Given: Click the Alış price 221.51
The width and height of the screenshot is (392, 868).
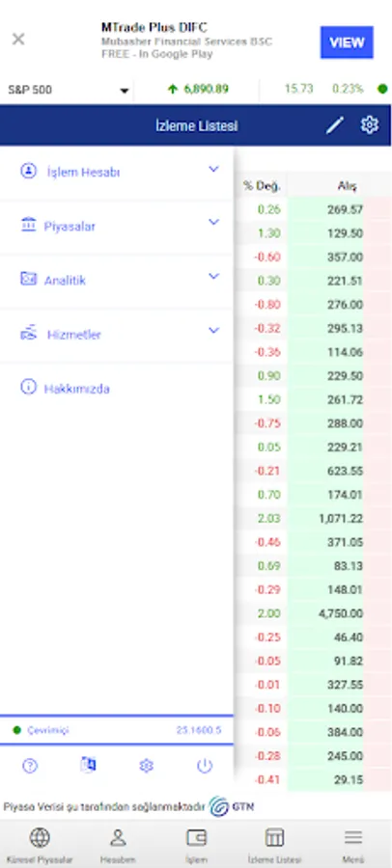Looking at the screenshot, I should pos(345,281).
